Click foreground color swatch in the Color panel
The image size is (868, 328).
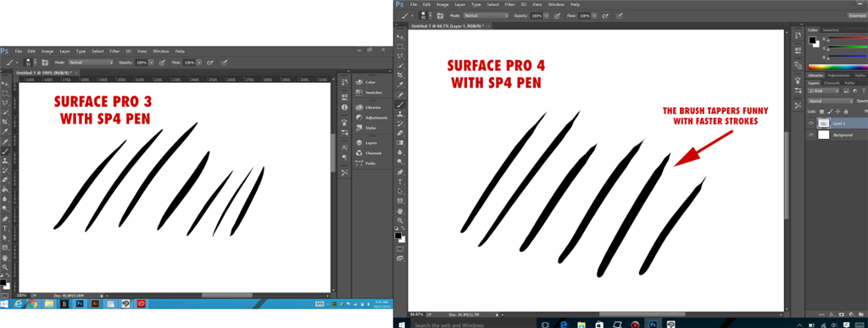pyautogui.click(x=812, y=40)
